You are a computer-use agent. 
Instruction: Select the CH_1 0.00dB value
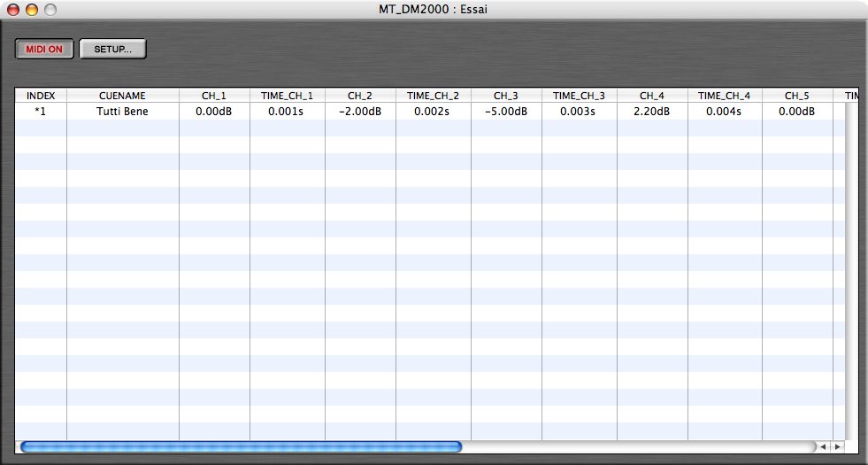tap(214, 112)
